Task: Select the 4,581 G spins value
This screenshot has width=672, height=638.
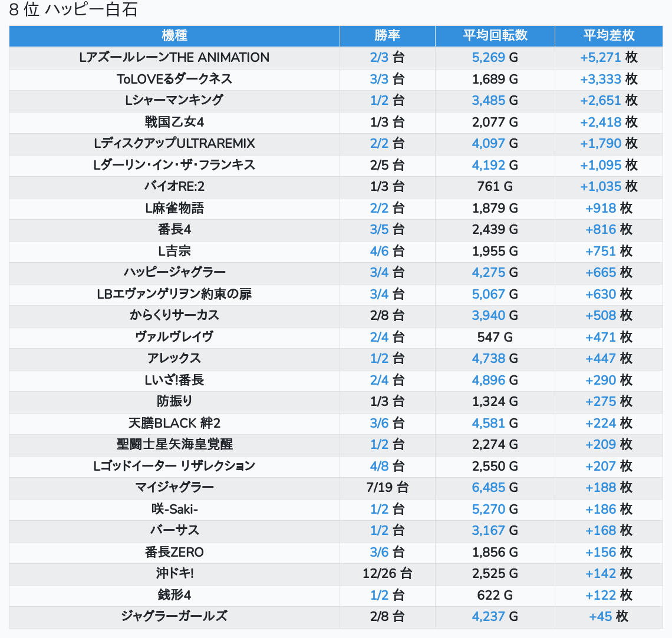Action: pyautogui.click(x=495, y=423)
